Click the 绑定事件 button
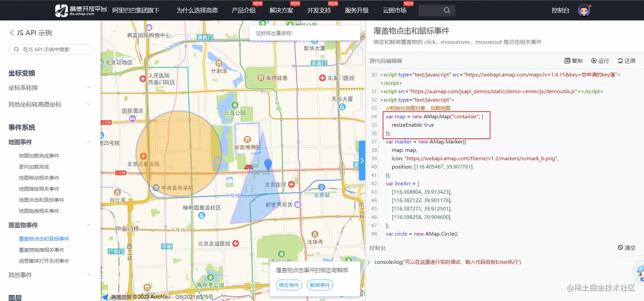644x301 pixels. (x=288, y=285)
